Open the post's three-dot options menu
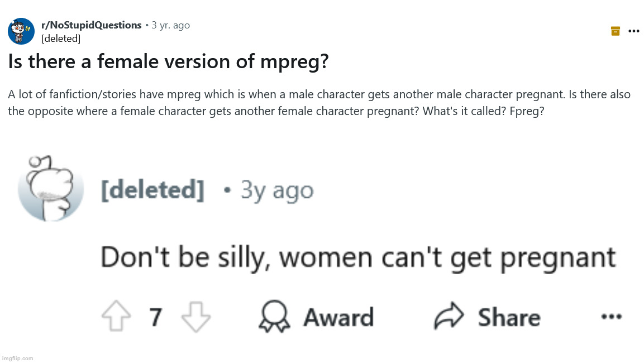Image resolution: width=644 pixels, height=363 pixels. [x=634, y=31]
